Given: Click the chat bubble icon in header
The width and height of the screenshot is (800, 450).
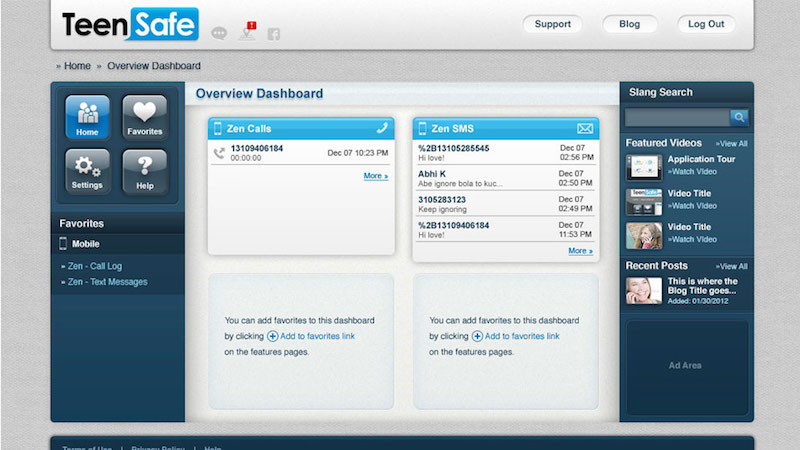Looking at the screenshot, I should [220, 34].
